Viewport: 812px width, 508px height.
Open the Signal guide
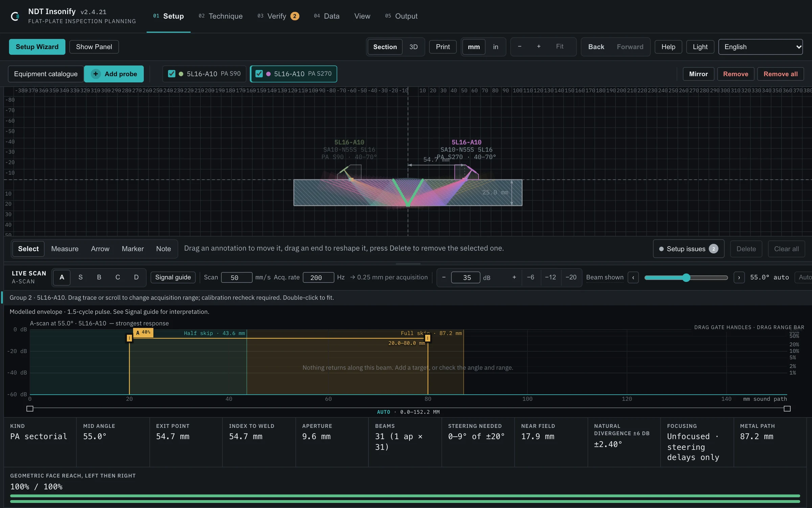[x=173, y=277]
